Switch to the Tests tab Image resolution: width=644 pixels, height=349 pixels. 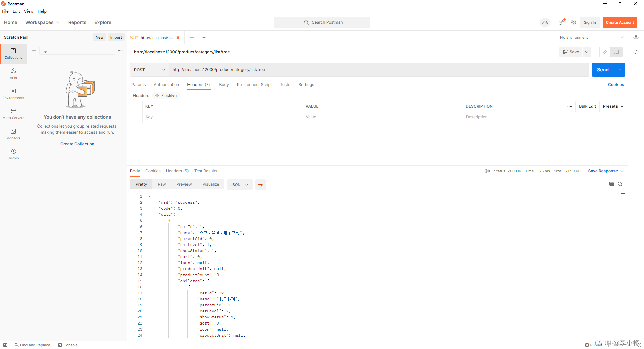[285, 85]
